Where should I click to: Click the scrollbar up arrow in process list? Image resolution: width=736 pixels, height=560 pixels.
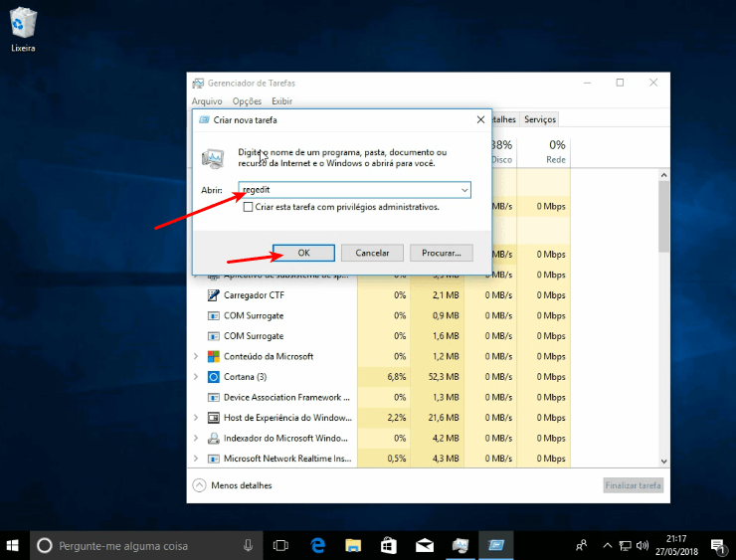coord(663,175)
